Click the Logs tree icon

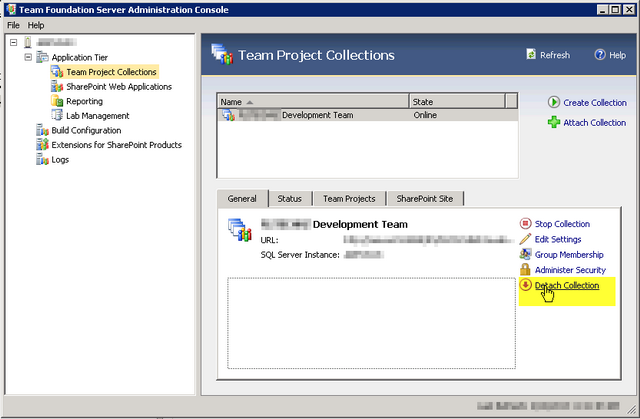(42, 160)
